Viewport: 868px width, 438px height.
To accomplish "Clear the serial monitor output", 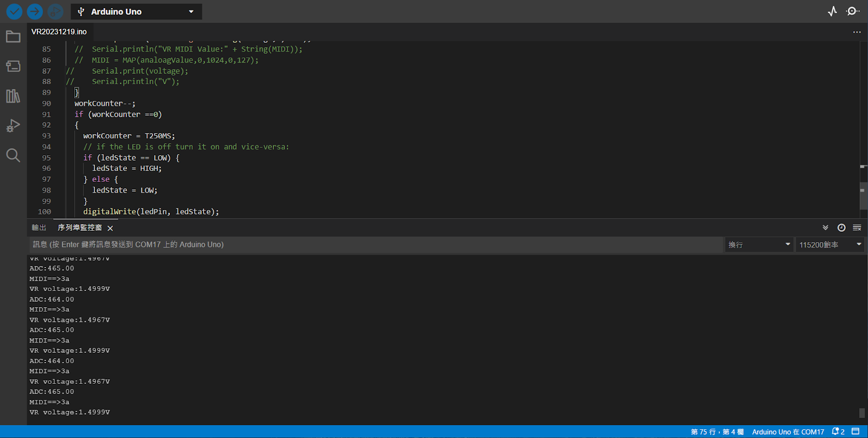I will (x=857, y=228).
